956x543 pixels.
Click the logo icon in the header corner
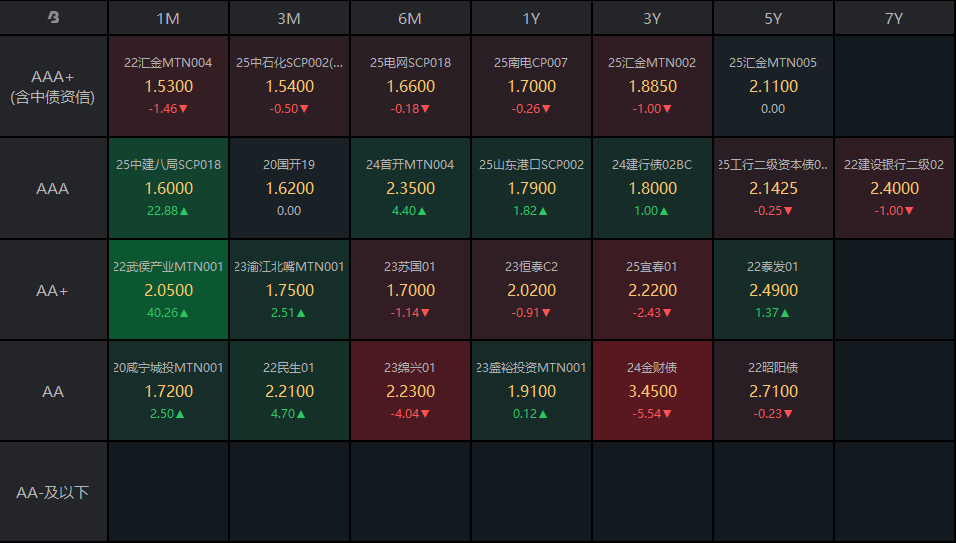point(54,18)
